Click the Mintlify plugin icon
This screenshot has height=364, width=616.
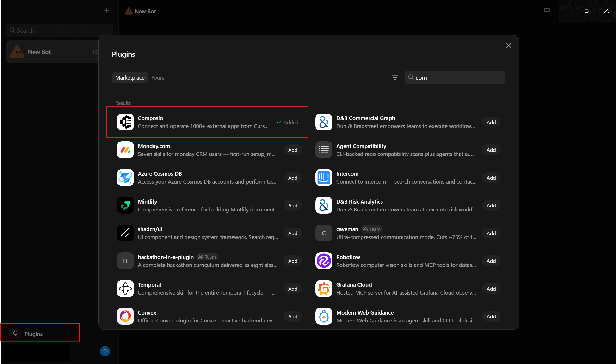125,205
